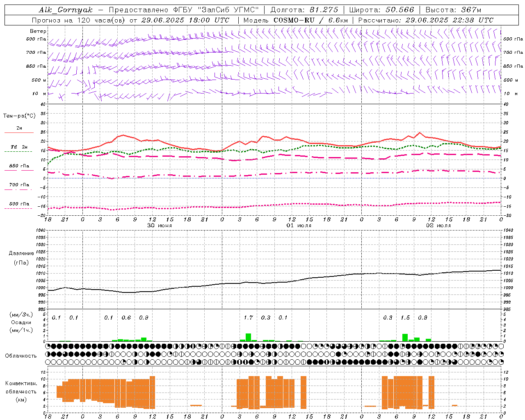Click the tallest green precipitation bar under 1.7
This screenshot has width=525, height=420.
[248, 337]
